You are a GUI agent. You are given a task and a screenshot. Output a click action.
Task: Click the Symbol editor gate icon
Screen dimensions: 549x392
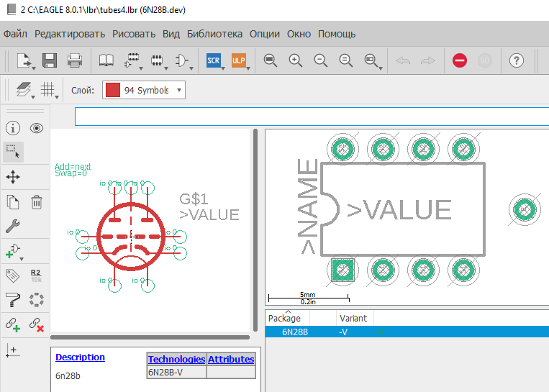point(182,60)
